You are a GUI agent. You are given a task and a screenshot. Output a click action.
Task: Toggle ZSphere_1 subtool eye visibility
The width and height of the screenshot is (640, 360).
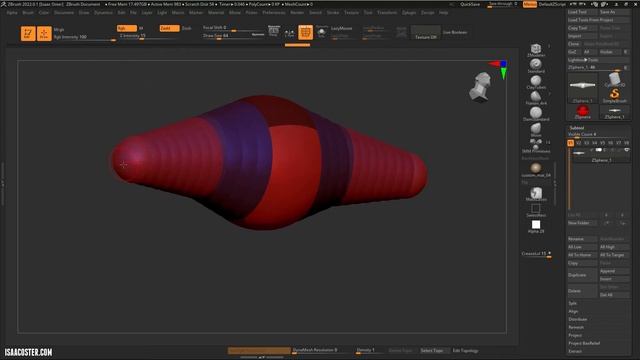627,150
